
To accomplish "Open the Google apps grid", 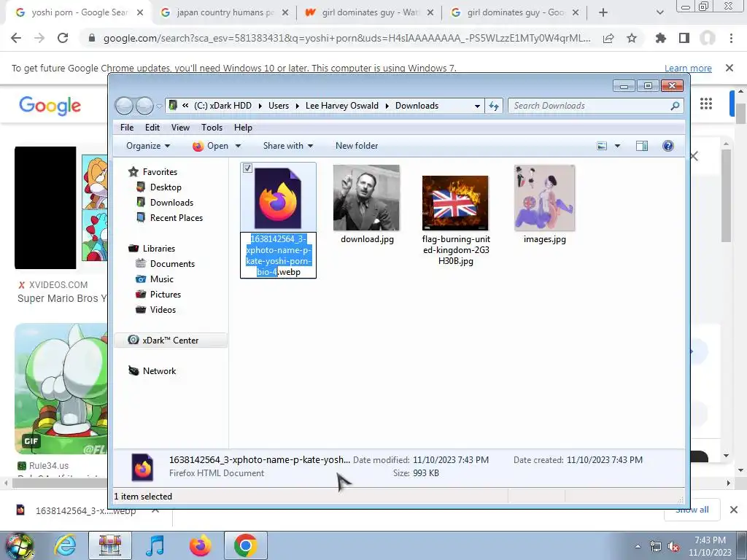I will point(706,104).
